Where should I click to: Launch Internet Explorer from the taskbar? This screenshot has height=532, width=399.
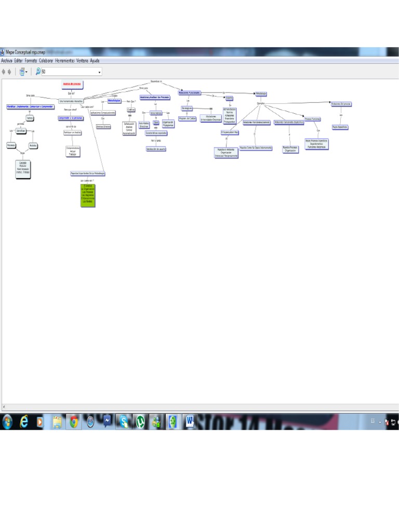(24, 422)
